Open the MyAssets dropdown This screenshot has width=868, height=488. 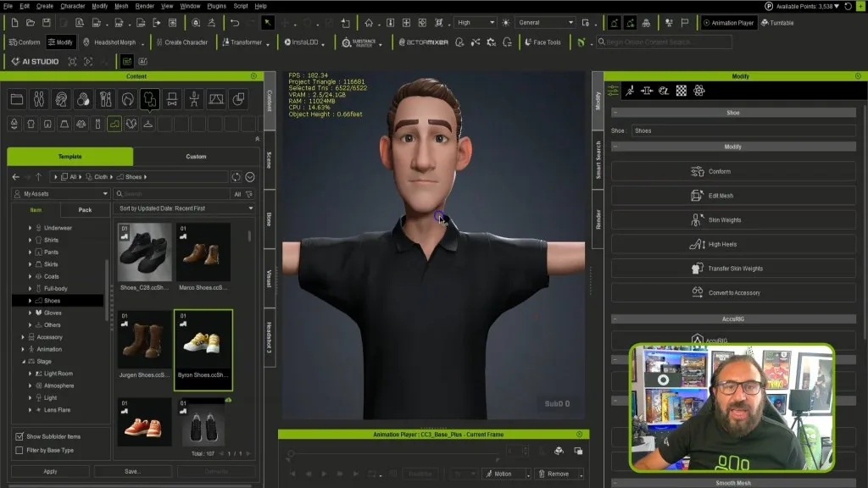[x=61, y=194]
